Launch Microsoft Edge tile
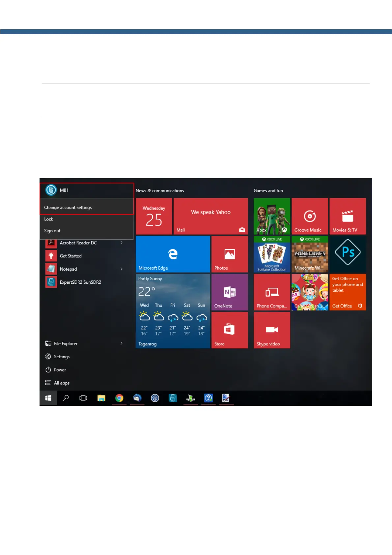 coord(173,254)
